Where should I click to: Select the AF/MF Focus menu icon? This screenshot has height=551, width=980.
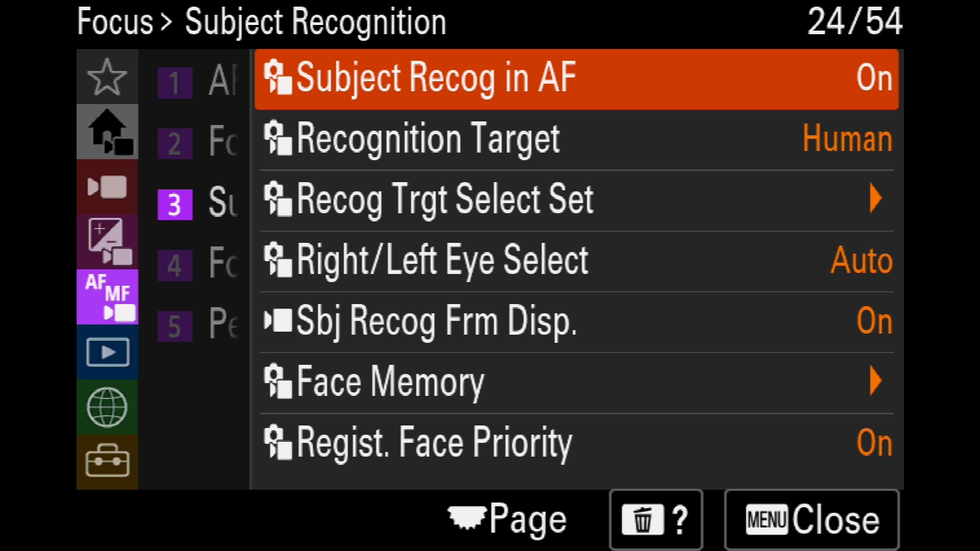107,297
